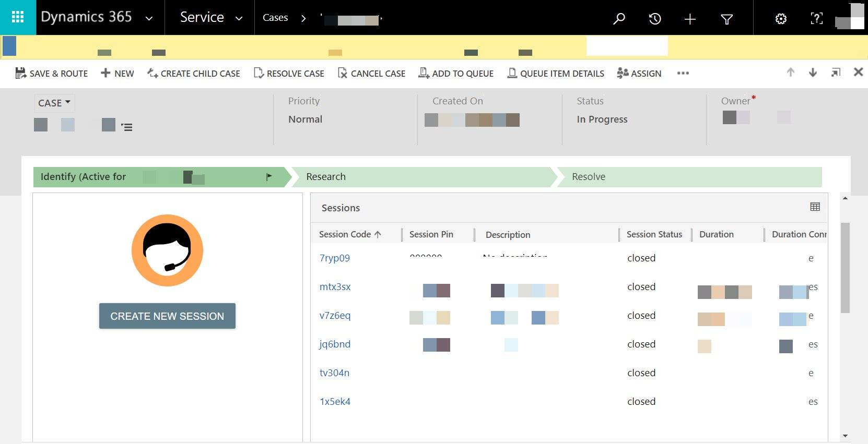
Task: Open more commands ellipsis menu
Action: (683, 73)
